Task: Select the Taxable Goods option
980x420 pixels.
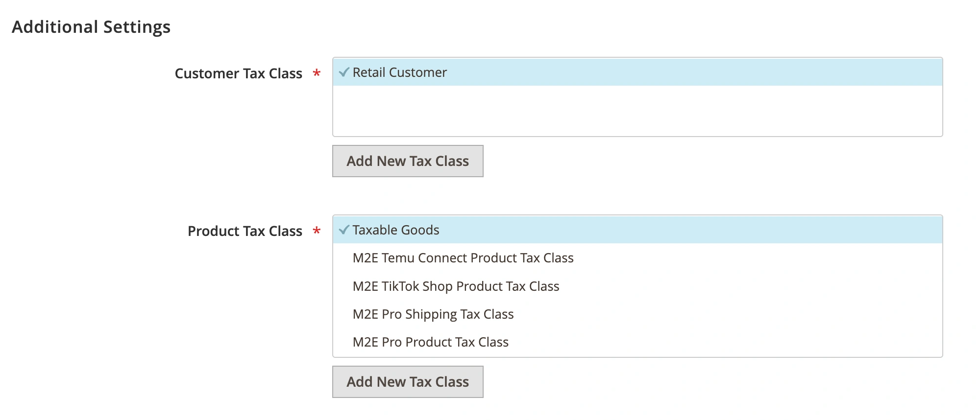Action: [395, 230]
